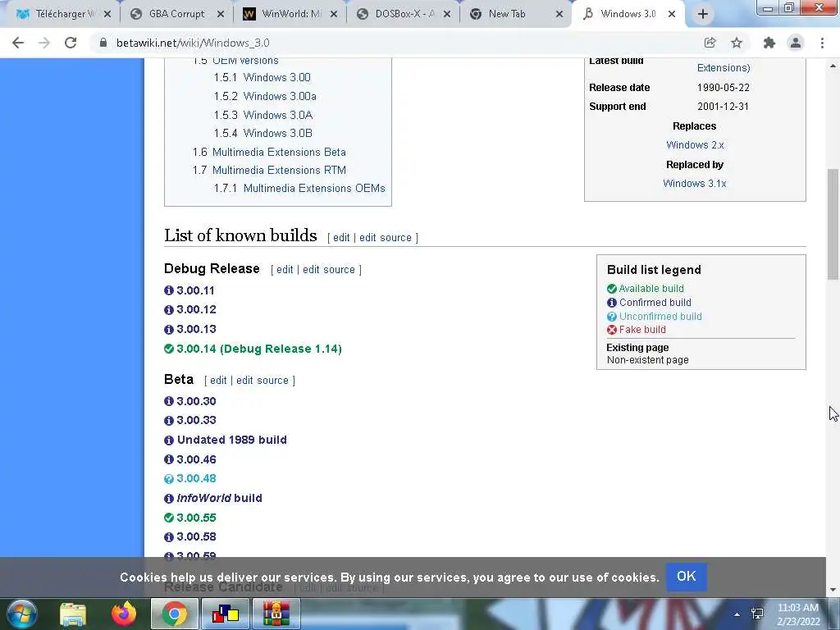Image resolution: width=840 pixels, height=630 pixels.
Task: Follow the Windows 2.x link
Action: pyautogui.click(x=695, y=145)
